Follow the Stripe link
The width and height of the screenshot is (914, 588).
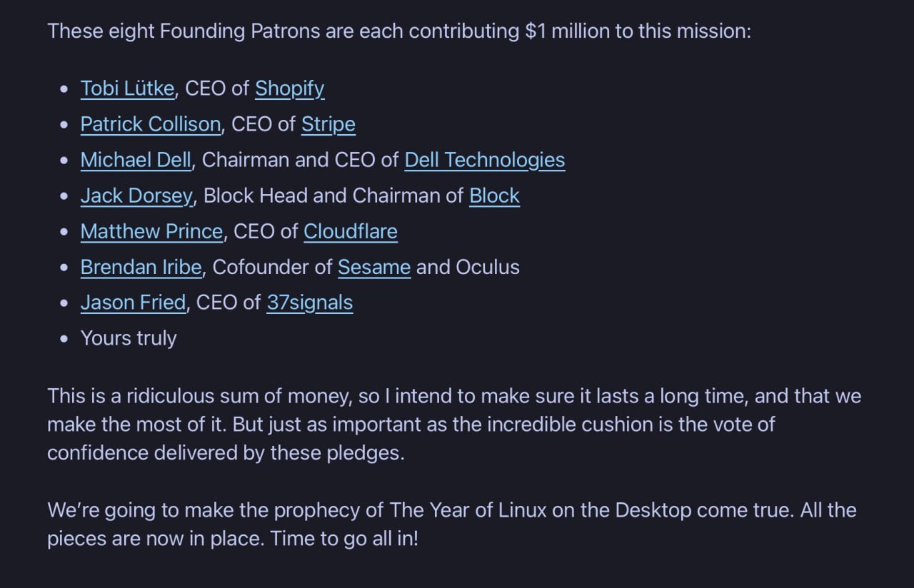(328, 124)
